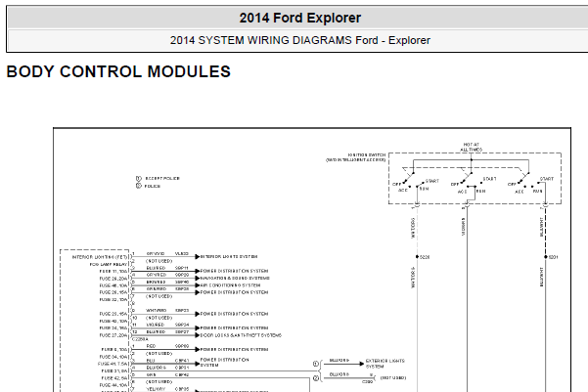Screen dimensions: 588x392
Task: Click the standalone "POLICE" legend entry
Action: pos(153,186)
